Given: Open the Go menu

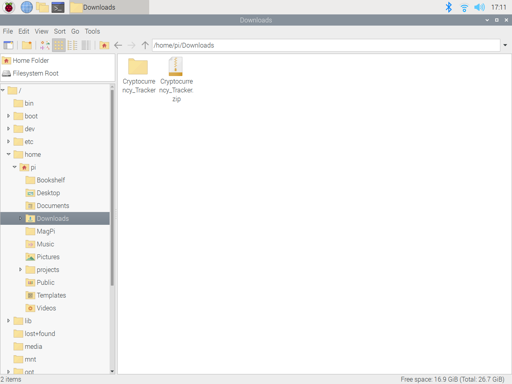Looking at the screenshot, I should pos(75,31).
